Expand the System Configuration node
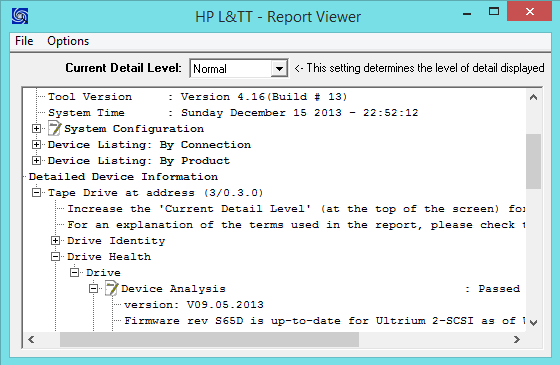 (x=36, y=128)
